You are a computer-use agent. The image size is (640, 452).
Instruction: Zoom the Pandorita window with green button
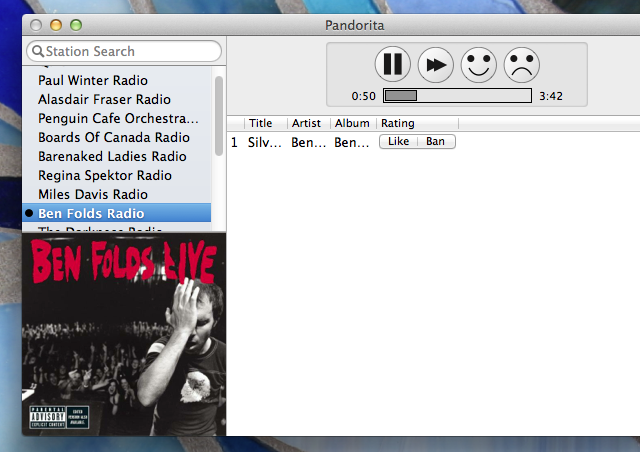point(76,25)
